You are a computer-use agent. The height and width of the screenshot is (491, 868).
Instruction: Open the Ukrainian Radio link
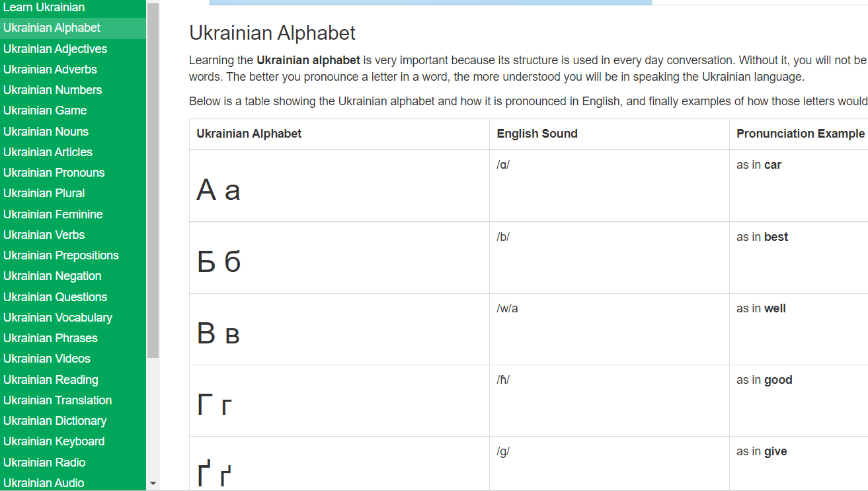(x=44, y=463)
